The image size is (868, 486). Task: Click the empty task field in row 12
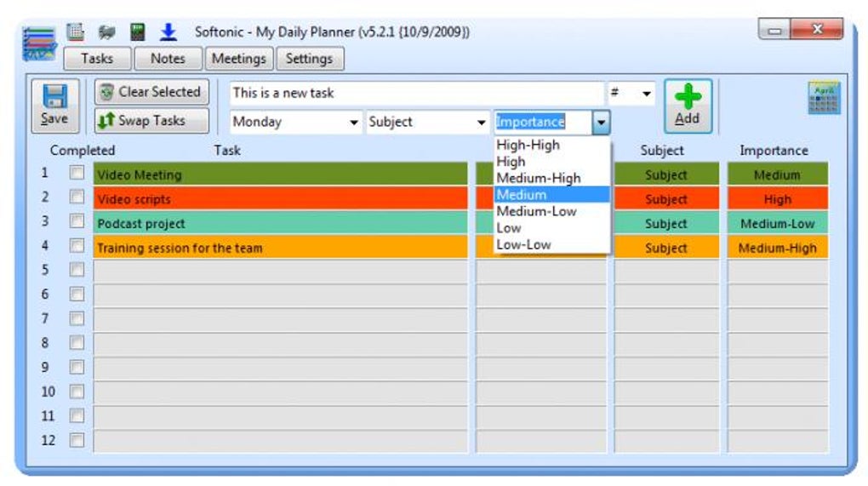[281, 443]
